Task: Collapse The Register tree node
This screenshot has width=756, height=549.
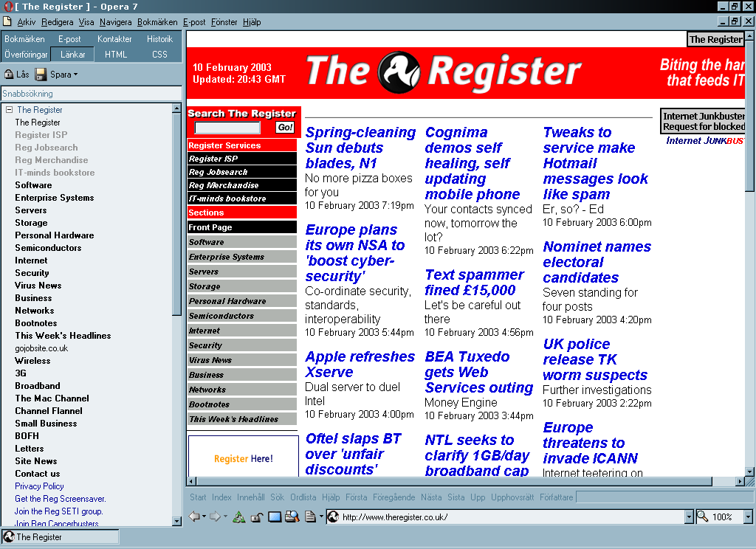Action: (9, 110)
